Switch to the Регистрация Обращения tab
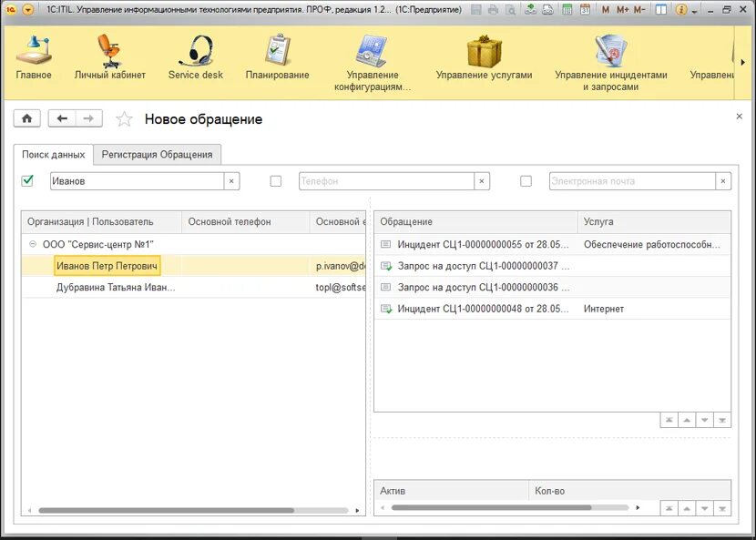This screenshot has height=540, width=756. pyautogui.click(x=158, y=155)
